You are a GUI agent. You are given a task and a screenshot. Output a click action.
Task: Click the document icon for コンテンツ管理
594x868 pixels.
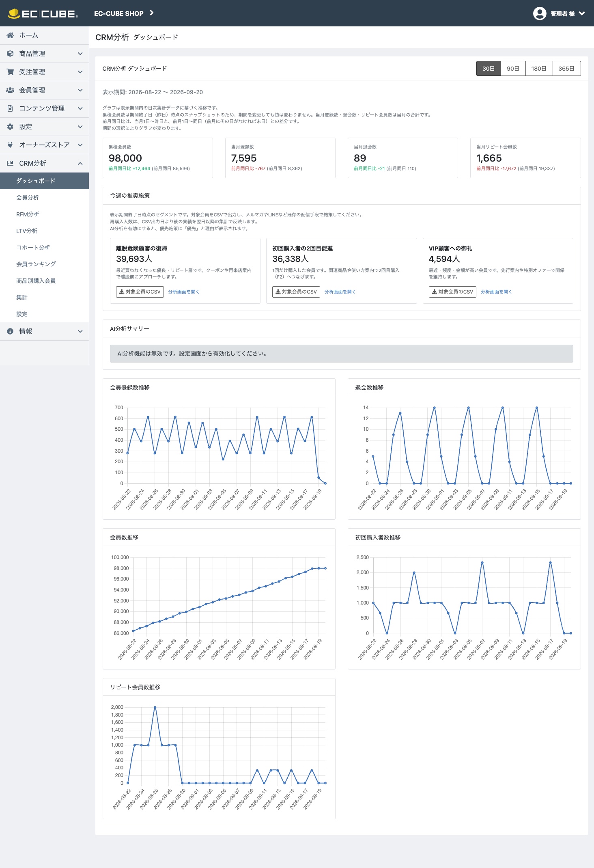coord(10,108)
